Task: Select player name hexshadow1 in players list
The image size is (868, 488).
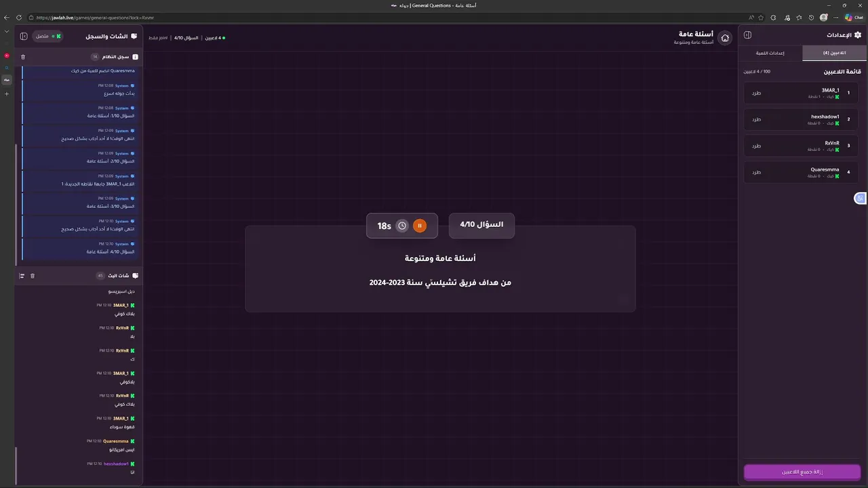Action: [825, 117]
